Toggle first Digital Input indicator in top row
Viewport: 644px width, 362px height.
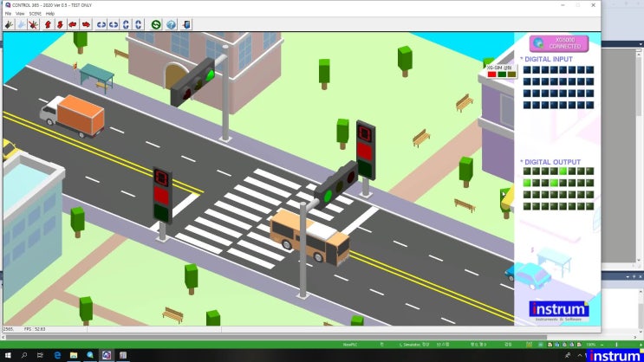point(527,70)
